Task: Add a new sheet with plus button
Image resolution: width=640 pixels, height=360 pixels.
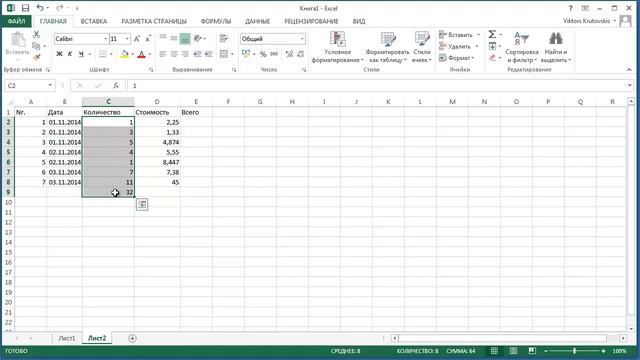Action: point(132,338)
